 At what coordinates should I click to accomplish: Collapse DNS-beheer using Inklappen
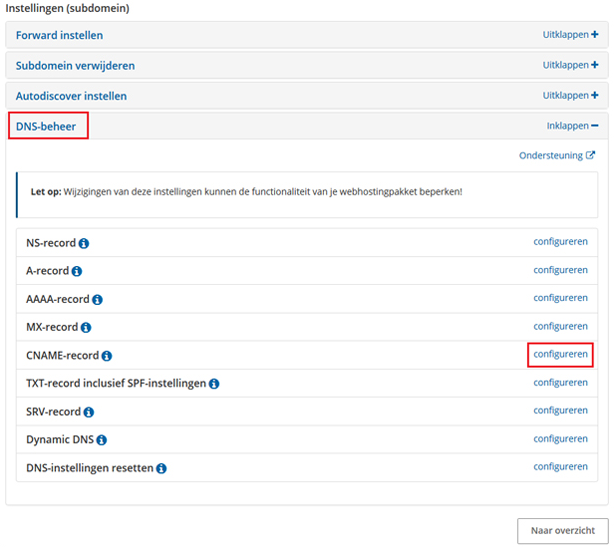click(x=572, y=126)
